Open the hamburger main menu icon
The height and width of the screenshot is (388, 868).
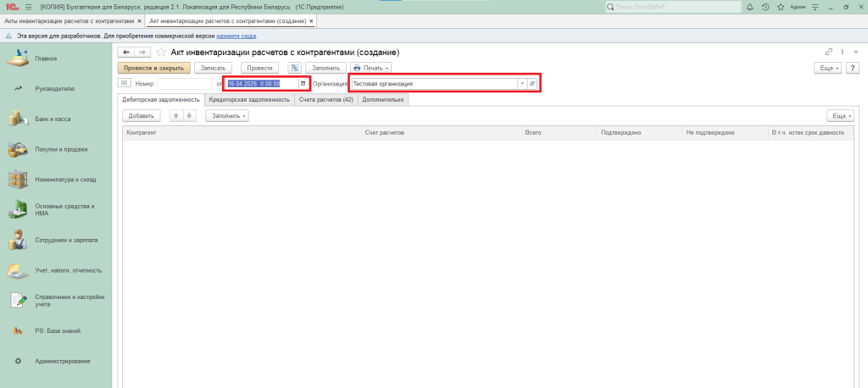click(28, 7)
